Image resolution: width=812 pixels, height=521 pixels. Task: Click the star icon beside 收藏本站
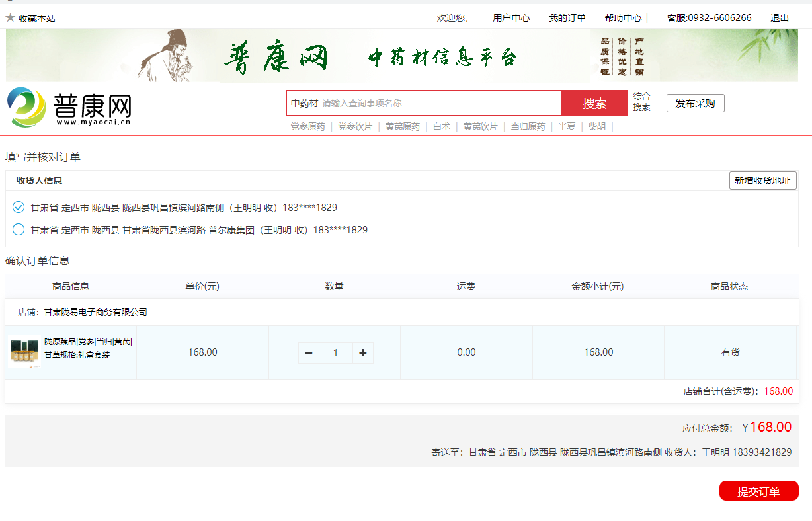pos(10,18)
